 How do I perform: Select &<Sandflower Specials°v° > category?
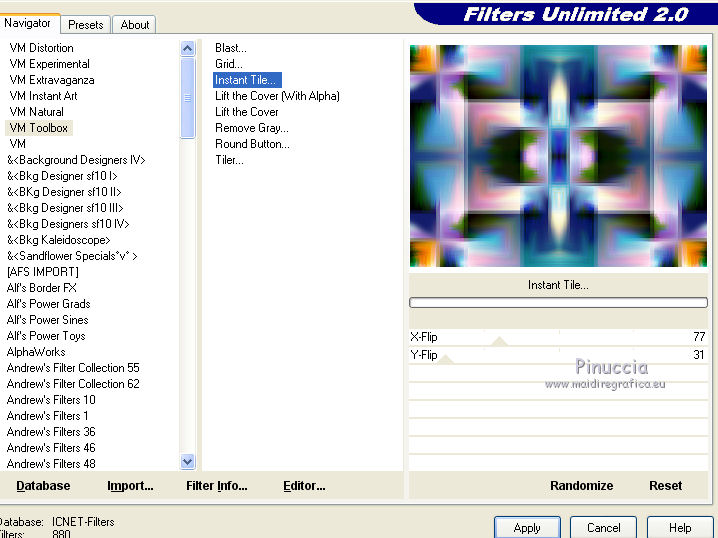click(x=72, y=256)
